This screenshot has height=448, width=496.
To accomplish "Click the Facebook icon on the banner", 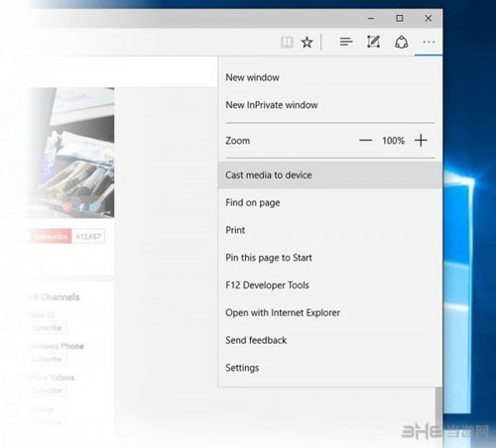I will (x=81, y=207).
